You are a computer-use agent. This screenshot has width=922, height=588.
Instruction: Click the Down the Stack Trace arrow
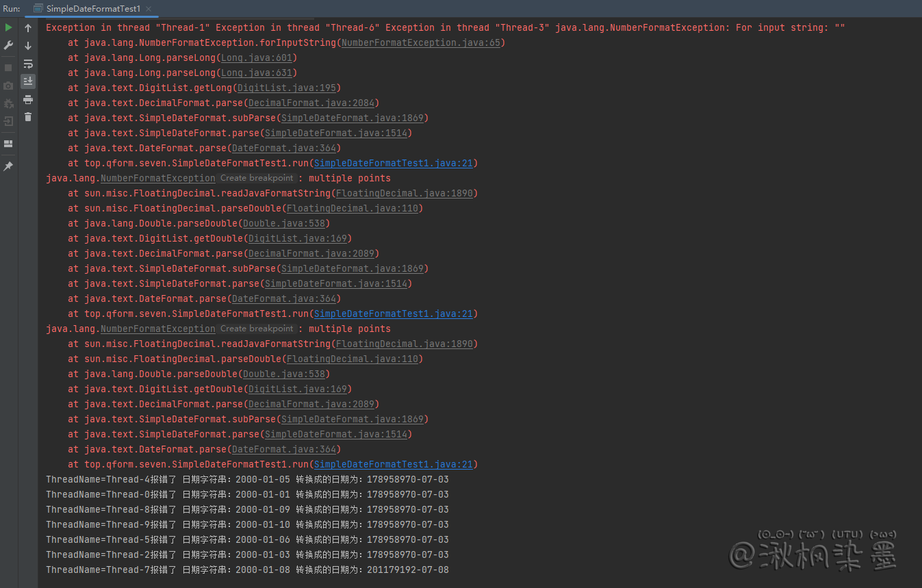point(28,46)
